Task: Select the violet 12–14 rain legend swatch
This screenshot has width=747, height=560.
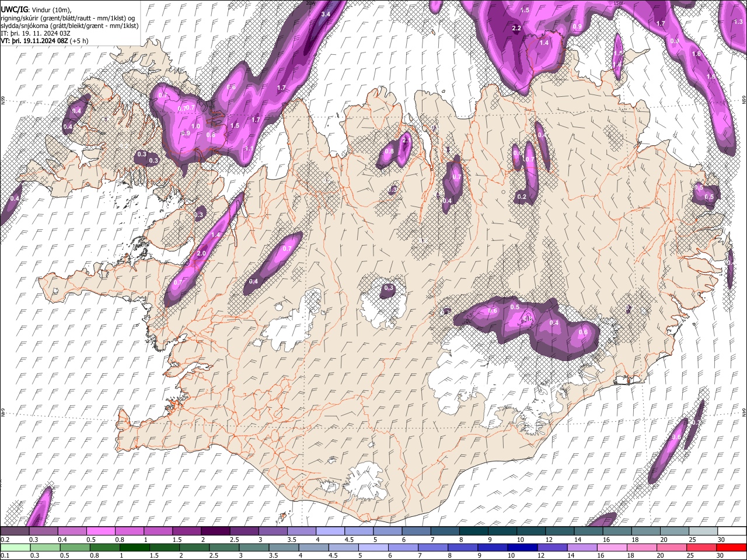Action: [x=552, y=547]
